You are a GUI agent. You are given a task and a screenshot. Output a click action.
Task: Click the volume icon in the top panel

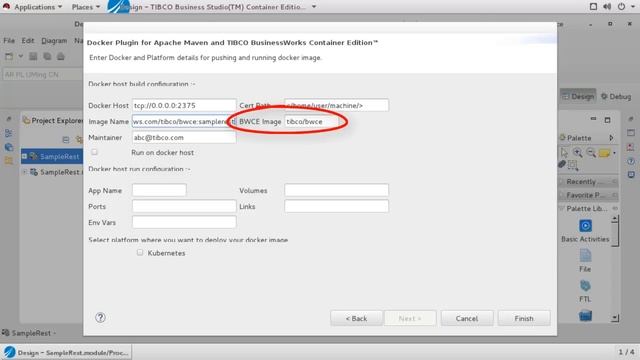(607, 7)
